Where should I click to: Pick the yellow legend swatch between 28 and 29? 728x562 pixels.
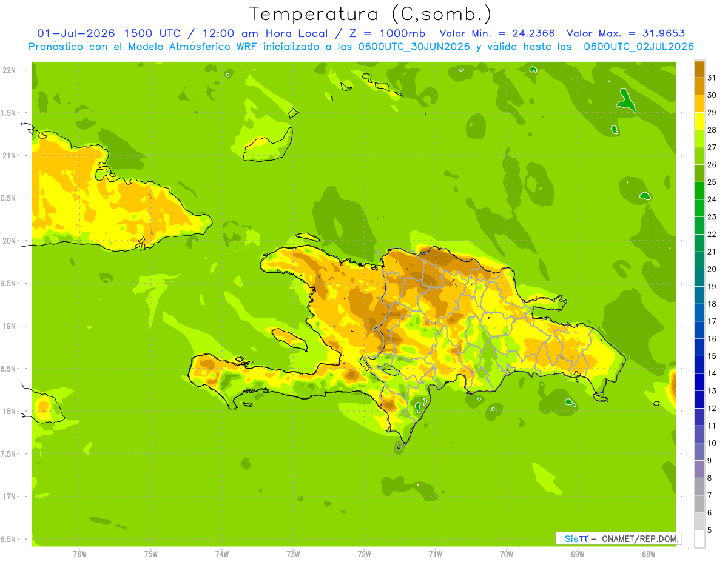699,121
